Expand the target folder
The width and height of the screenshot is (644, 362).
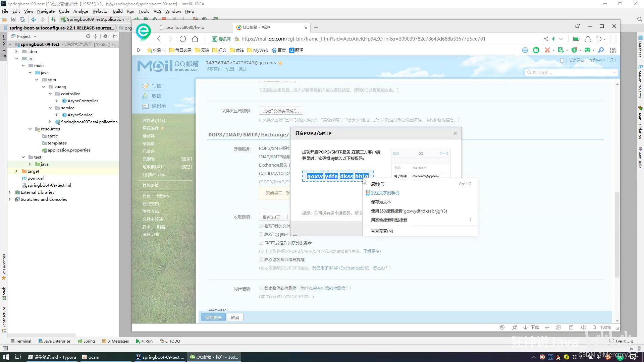(x=16, y=171)
